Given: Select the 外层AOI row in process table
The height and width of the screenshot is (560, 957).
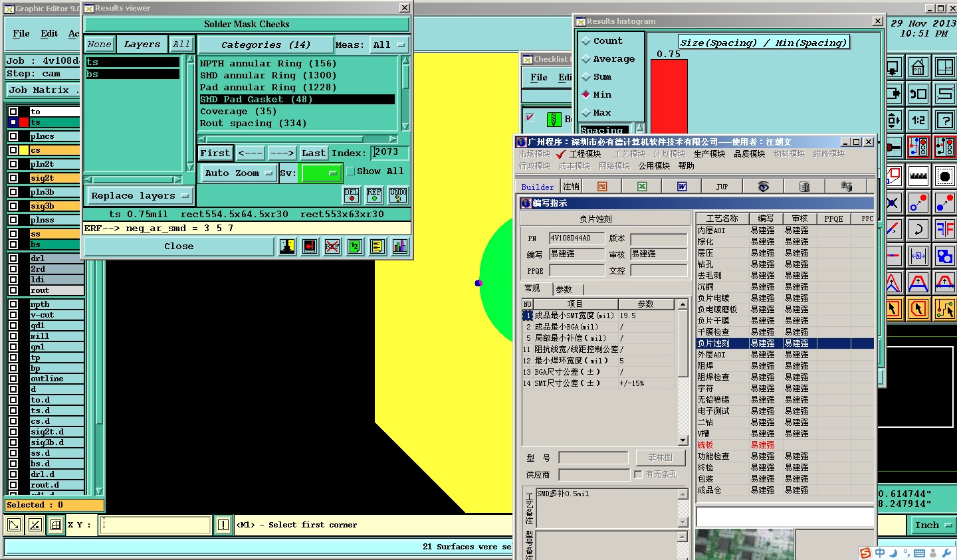Looking at the screenshot, I should coord(784,355).
